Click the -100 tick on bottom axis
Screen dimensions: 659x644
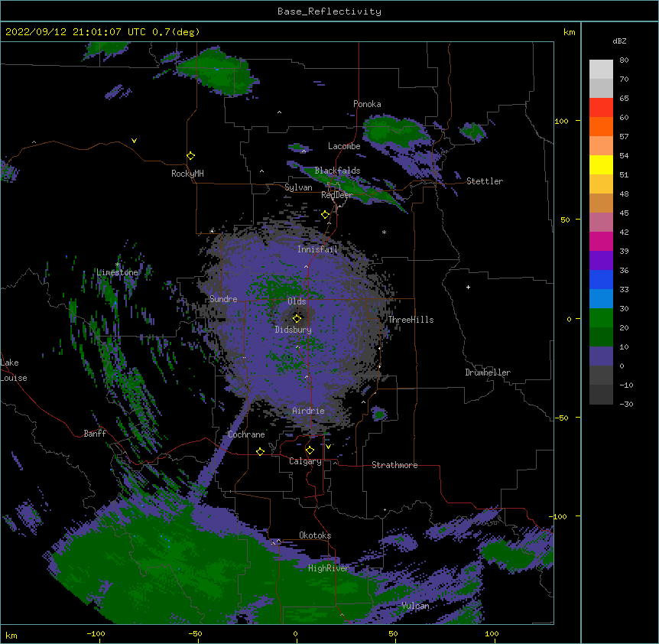pos(96,633)
